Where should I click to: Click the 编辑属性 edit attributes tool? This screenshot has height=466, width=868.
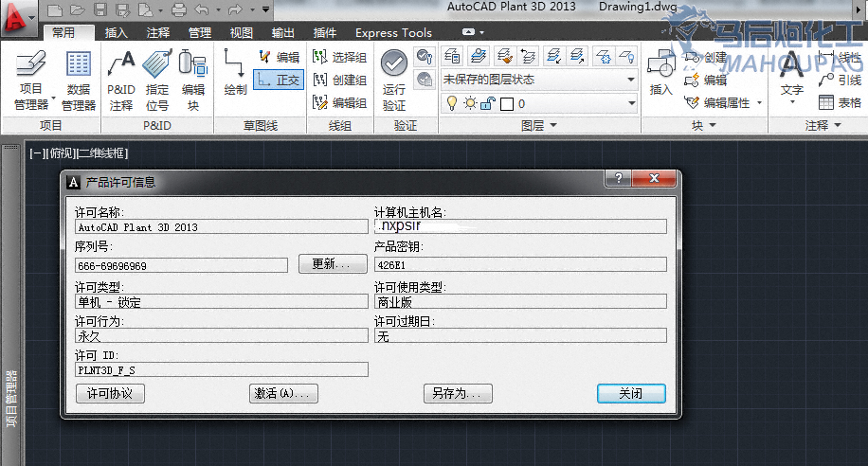tap(717, 103)
